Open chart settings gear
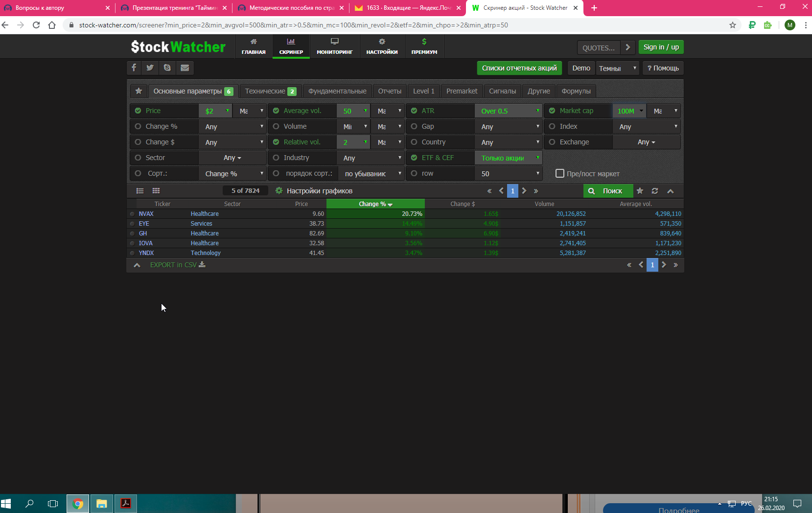Viewport: 812px width, 513px height. pos(279,191)
